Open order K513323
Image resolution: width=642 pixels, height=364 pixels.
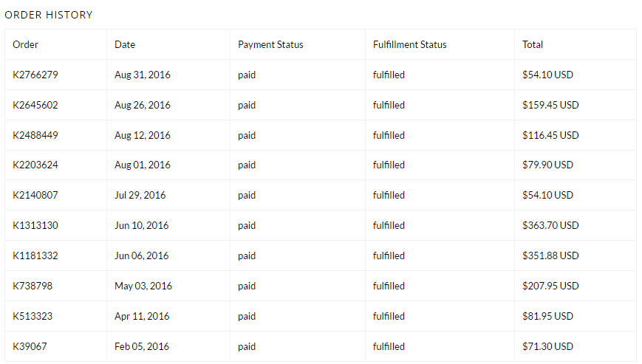[33, 316]
